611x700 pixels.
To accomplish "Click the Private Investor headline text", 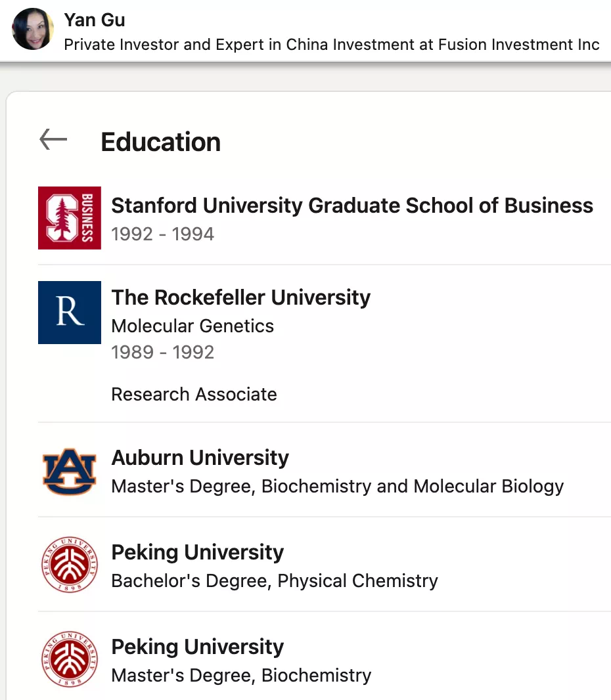I will pyautogui.click(x=331, y=45).
